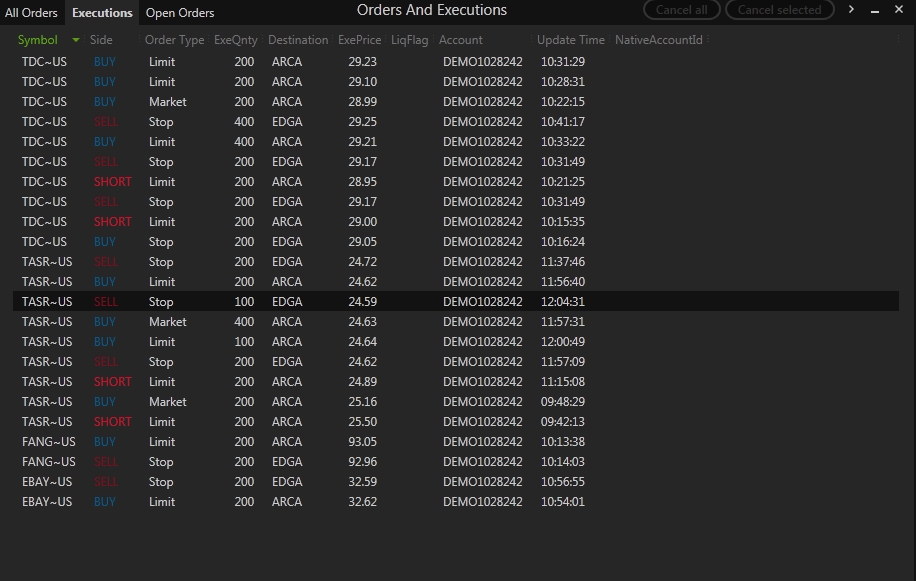
Task: Click ExePrice 25.16 cell
Action: [362, 402]
